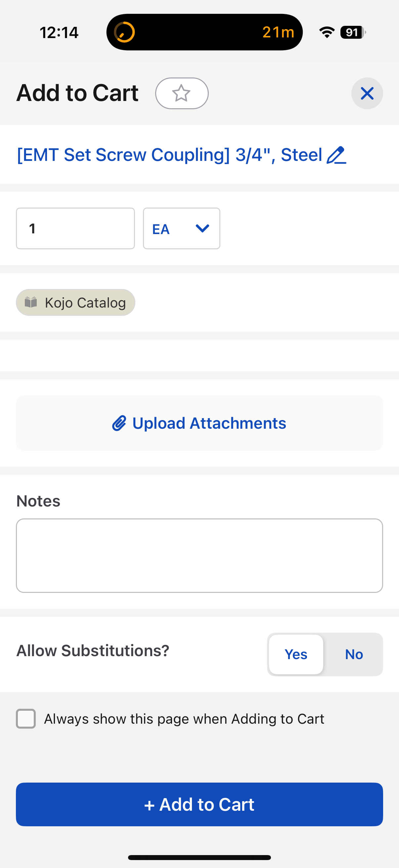Tap the paperclip attachment icon
The height and width of the screenshot is (868, 399).
pyautogui.click(x=119, y=423)
